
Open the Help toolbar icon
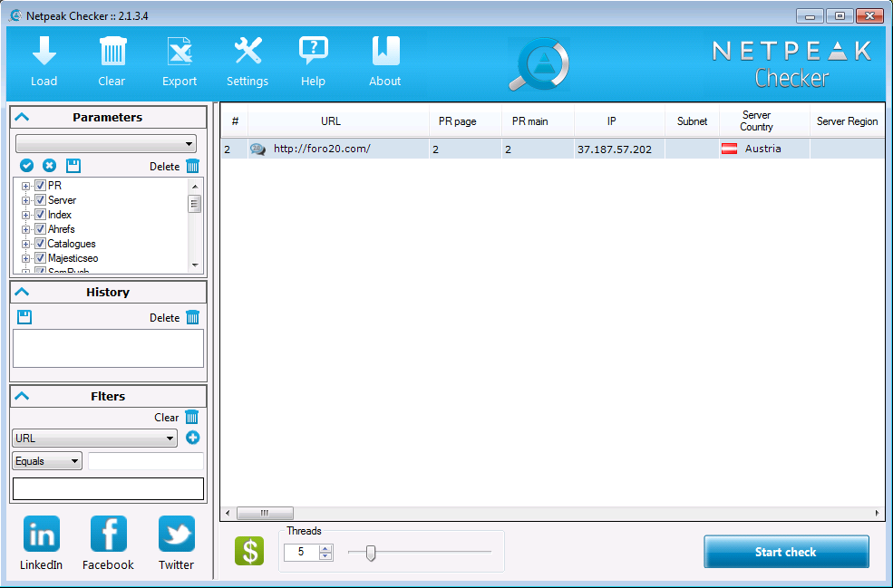click(314, 52)
